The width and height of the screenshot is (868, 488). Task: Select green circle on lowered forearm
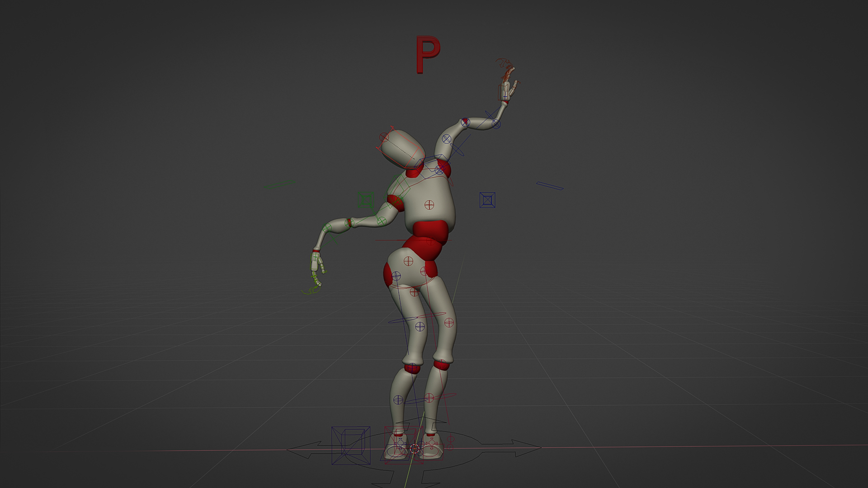pyautogui.click(x=327, y=228)
